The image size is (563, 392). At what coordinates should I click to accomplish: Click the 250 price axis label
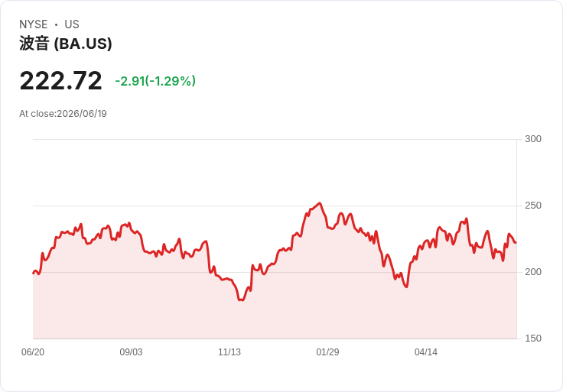[x=533, y=206]
